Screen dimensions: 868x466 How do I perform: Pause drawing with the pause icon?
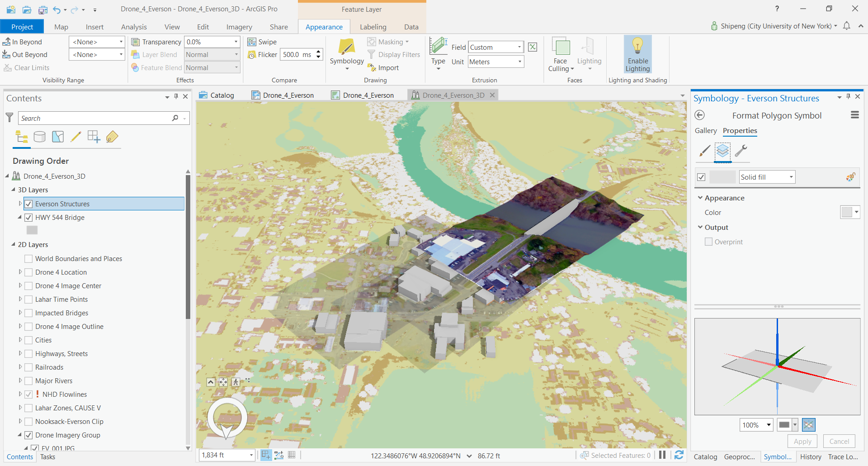pos(662,455)
